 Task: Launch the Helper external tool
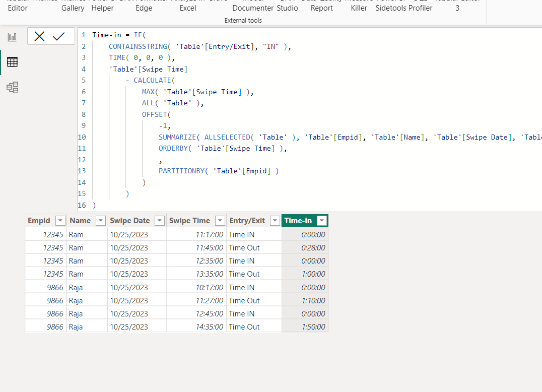click(x=102, y=8)
